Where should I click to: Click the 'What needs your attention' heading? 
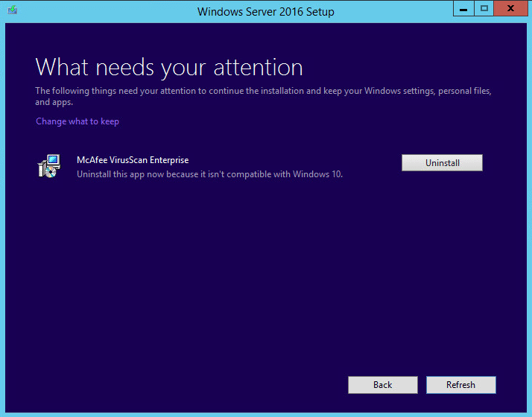169,67
